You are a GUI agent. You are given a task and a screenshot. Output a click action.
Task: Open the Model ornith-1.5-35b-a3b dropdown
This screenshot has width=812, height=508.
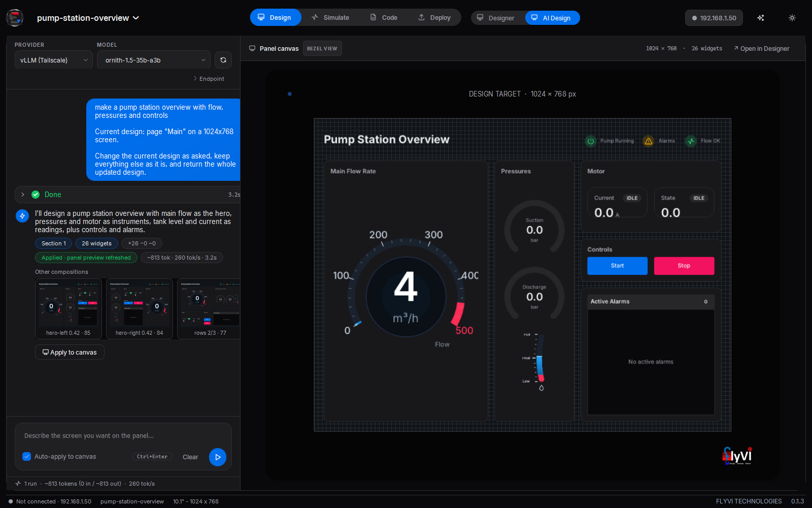pyautogui.click(x=154, y=60)
